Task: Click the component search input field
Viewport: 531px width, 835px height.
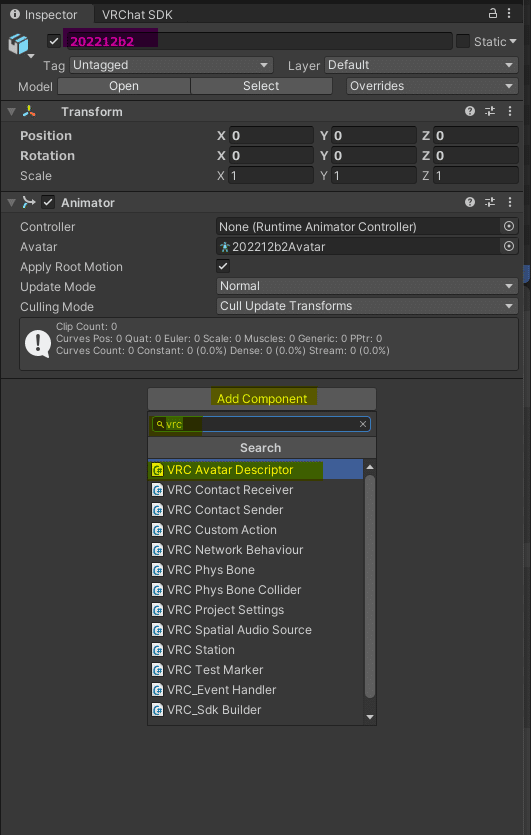Action: [261, 424]
